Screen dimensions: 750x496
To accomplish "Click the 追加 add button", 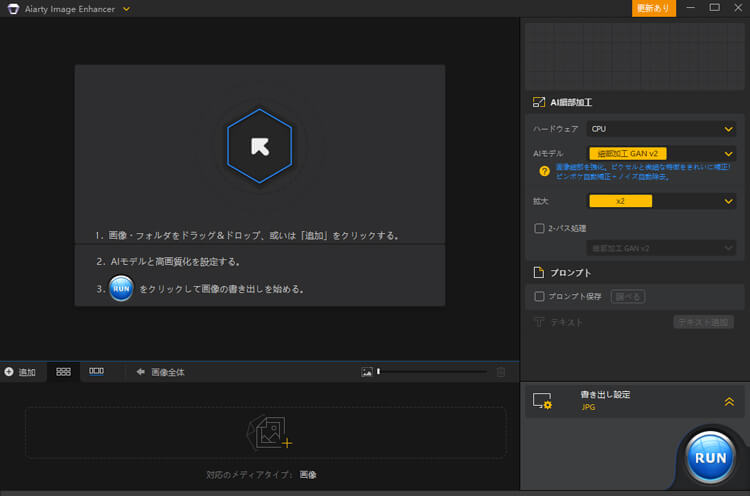I will 20,372.
